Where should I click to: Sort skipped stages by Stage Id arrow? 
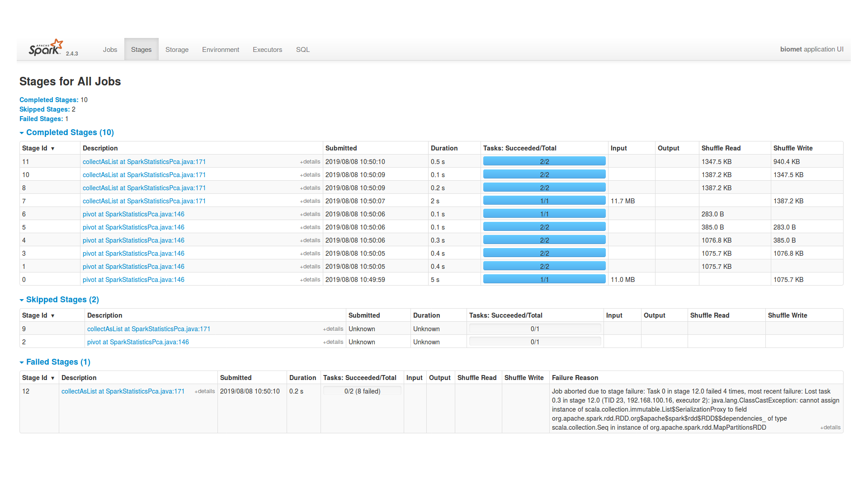pos(52,316)
